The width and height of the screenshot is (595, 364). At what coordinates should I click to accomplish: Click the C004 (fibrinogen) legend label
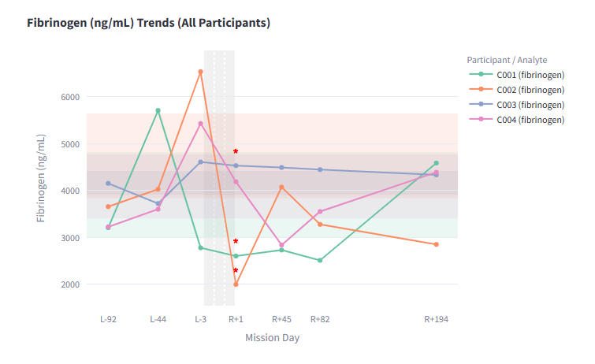pyautogui.click(x=530, y=120)
